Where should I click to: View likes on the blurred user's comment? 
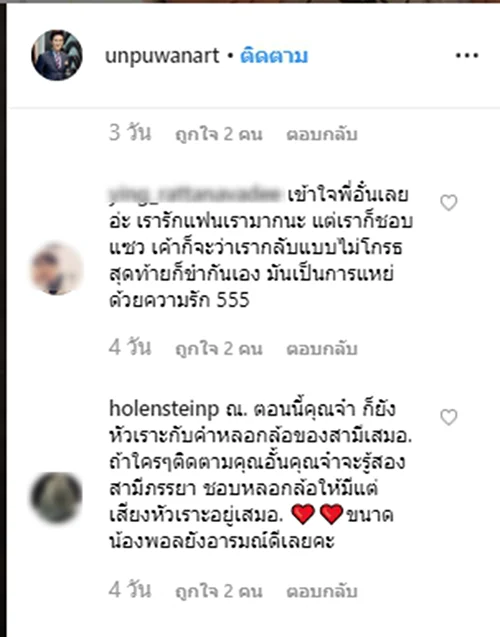pyautogui.click(x=219, y=349)
